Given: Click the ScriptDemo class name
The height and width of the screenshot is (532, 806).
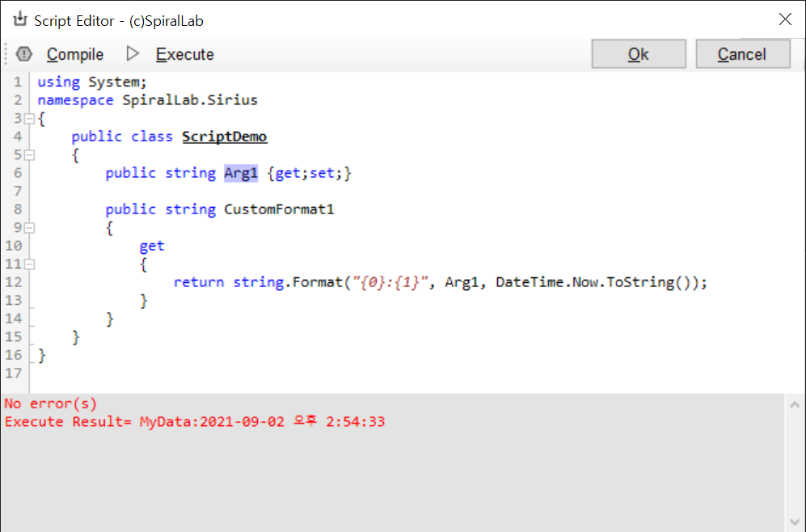Looking at the screenshot, I should click(225, 137).
